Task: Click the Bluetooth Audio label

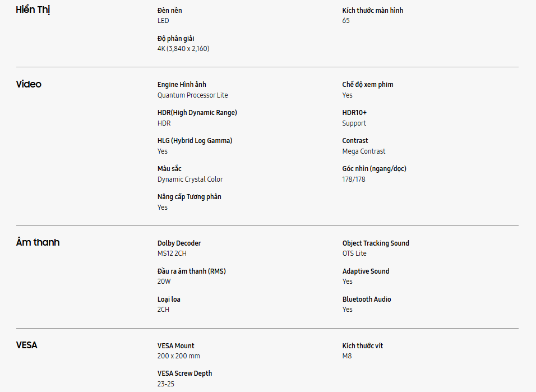Action: tap(367, 299)
